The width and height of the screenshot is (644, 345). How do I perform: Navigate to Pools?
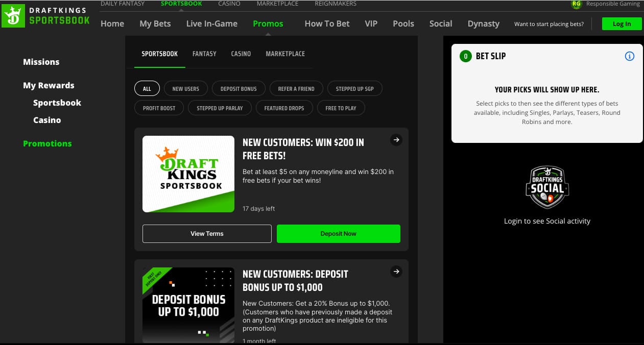tap(403, 23)
